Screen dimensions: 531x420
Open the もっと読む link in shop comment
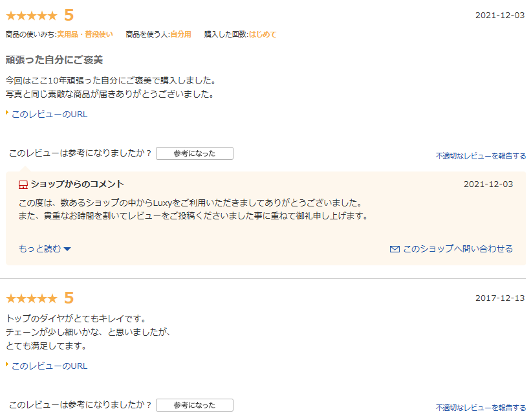39,249
